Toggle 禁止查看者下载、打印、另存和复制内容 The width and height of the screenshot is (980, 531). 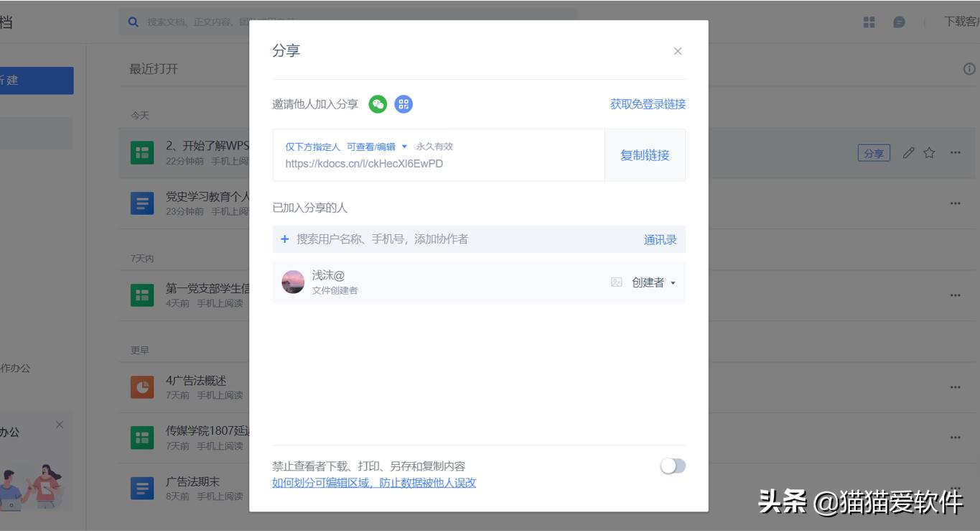673,466
